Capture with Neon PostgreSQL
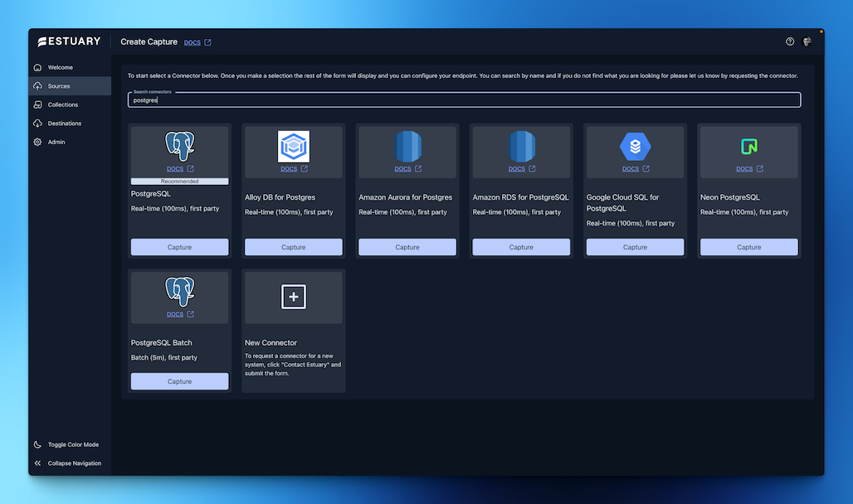The image size is (853, 504). coord(749,247)
